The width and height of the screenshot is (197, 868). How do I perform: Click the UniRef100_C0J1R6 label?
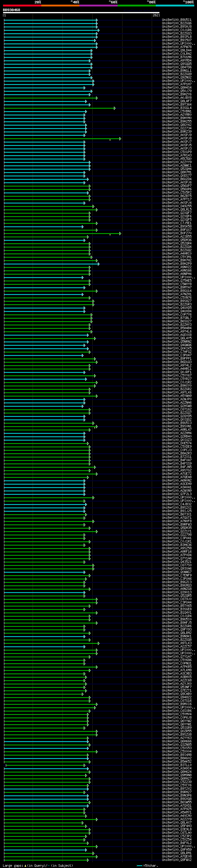pyautogui.click(x=176, y=30)
